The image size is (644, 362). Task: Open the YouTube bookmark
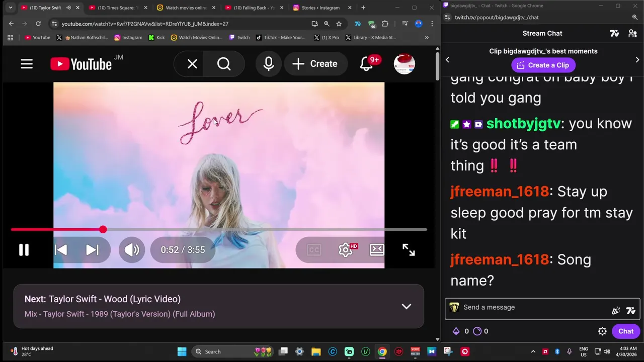37,38
